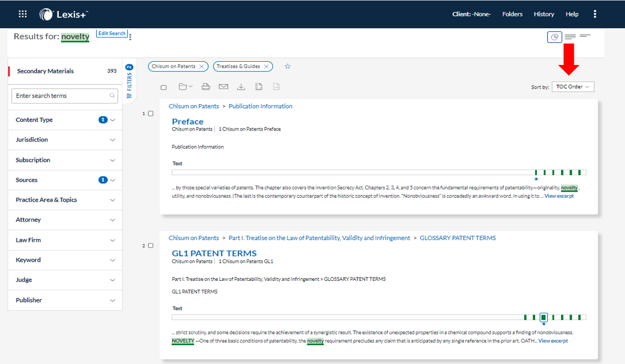The width and height of the screenshot is (625, 364).
Task: Follow the Publication Information breadcrumb link
Action: (x=260, y=106)
